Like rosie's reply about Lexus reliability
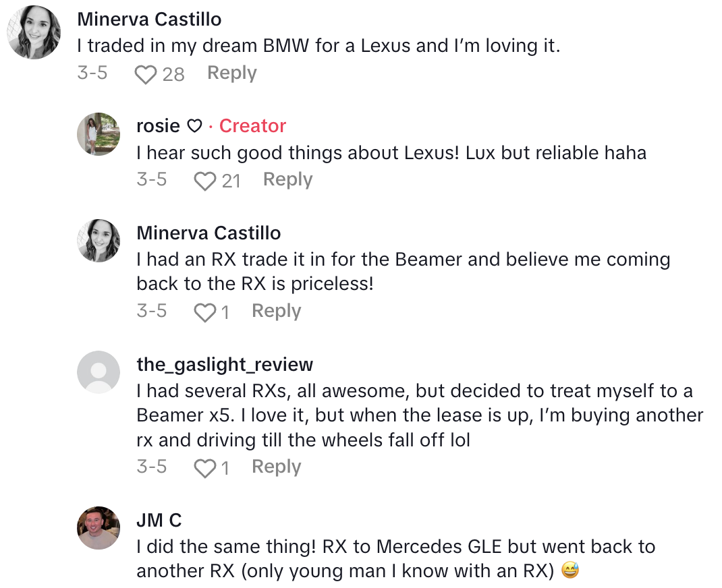 [204, 181]
